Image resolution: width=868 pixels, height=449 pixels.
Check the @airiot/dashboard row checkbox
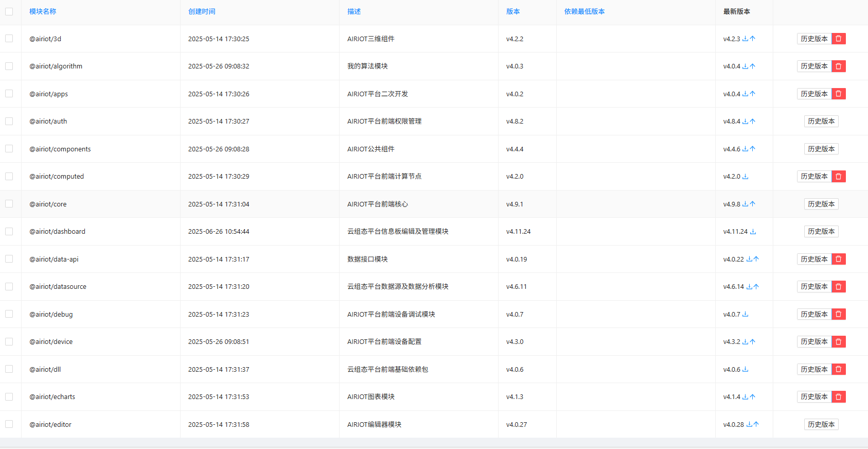pyautogui.click(x=9, y=231)
